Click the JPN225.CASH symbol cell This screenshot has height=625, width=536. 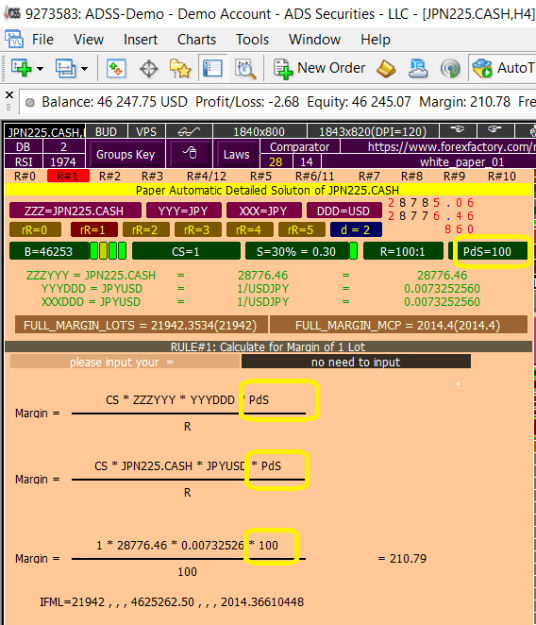point(45,132)
